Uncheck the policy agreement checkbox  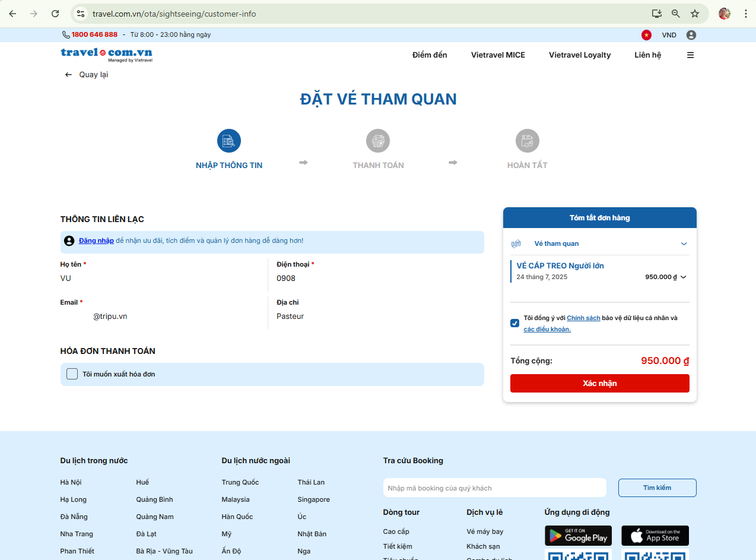pyautogui.click(x=514, y=323)
